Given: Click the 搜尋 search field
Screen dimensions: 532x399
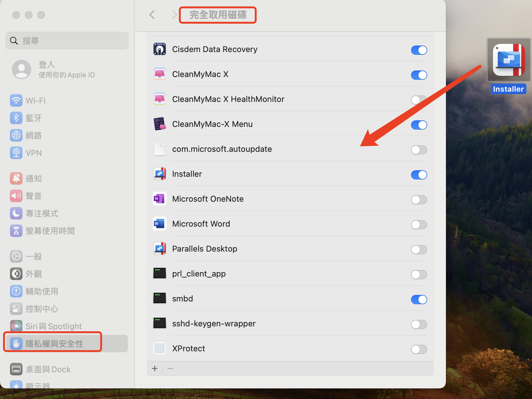Looking at the screenshot, I should click(67, 41).
